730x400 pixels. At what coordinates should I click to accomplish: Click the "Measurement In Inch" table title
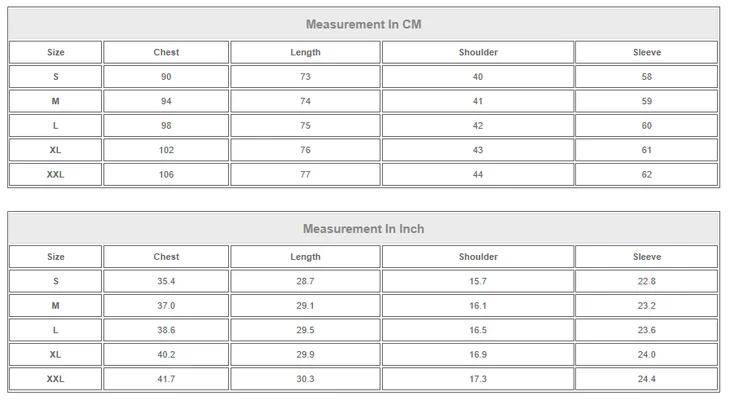[x=364, y=229]
